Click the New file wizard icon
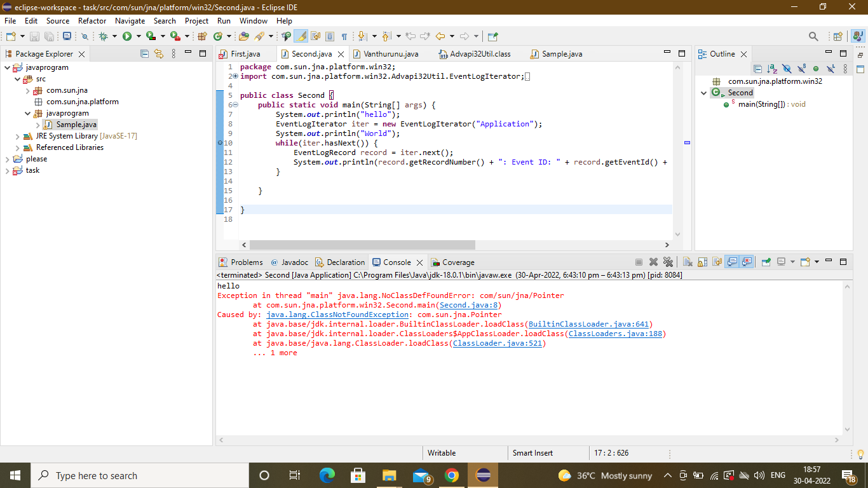 tap(11, 37)
